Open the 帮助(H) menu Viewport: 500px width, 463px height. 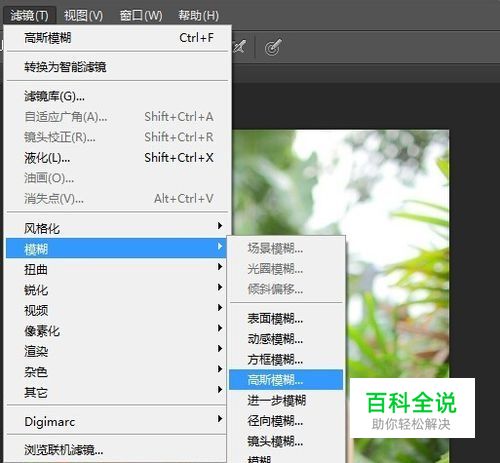click(198, 15)
